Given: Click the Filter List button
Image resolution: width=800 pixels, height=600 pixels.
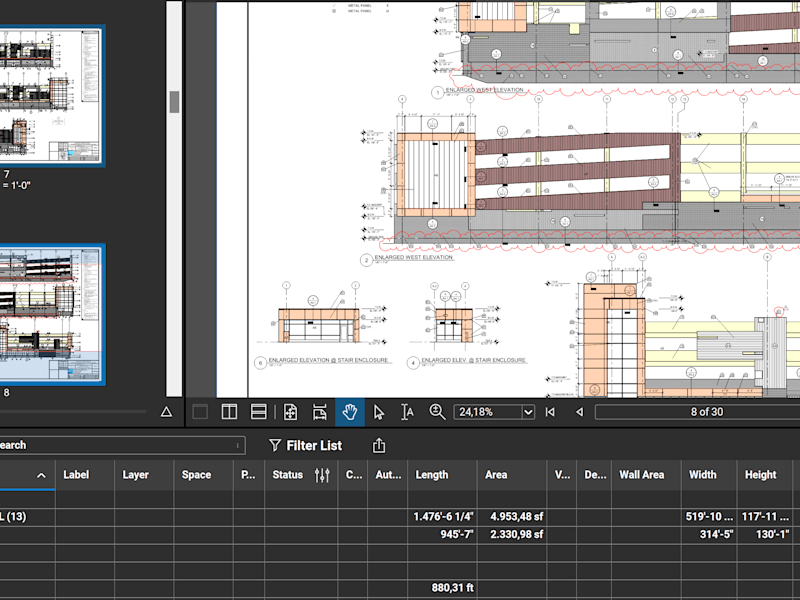Looking at the screenshot, I should pos(305,445).
